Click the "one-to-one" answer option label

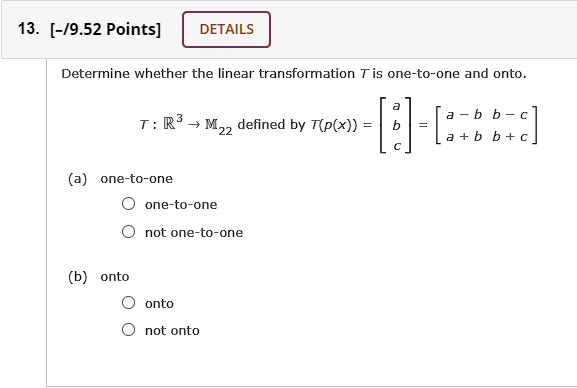point(181,205)
